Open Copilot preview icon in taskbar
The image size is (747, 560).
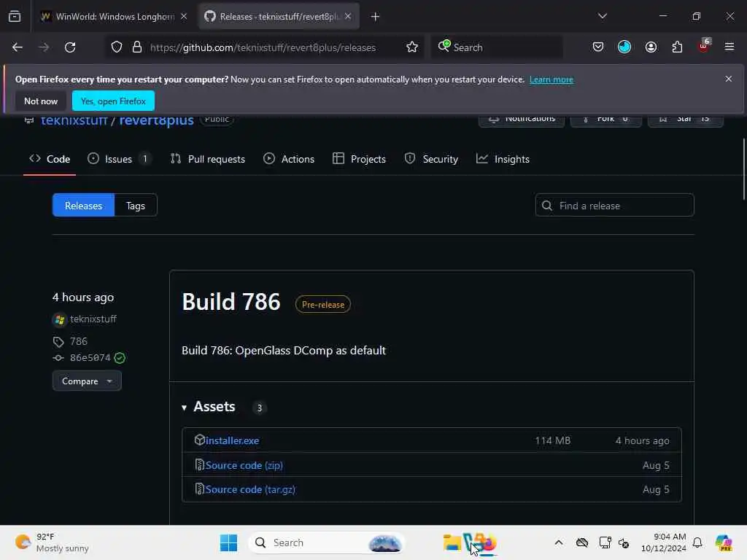pyautogui.click(x=723, y=542)
